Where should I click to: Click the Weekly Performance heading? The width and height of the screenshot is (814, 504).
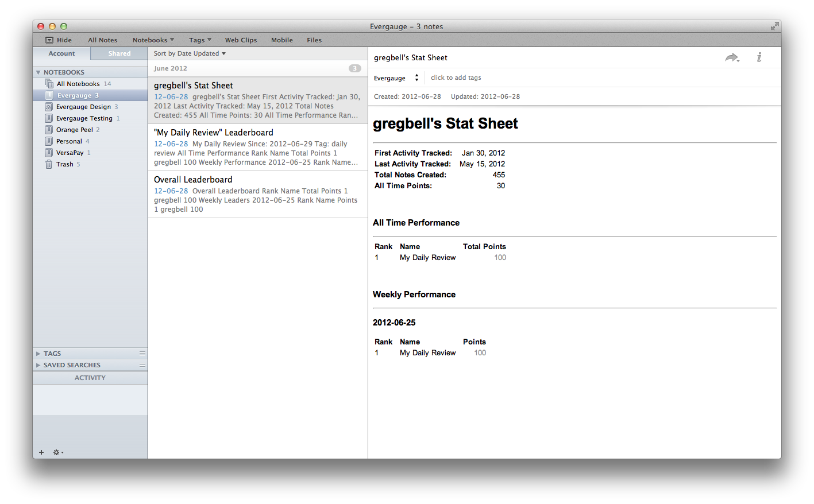(414, 294)
